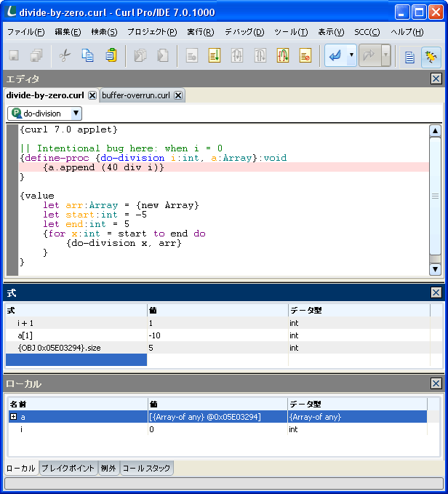Open the Back history dropdown arrow
Viewport: 448px width, 494px height.
click(351, 55)
